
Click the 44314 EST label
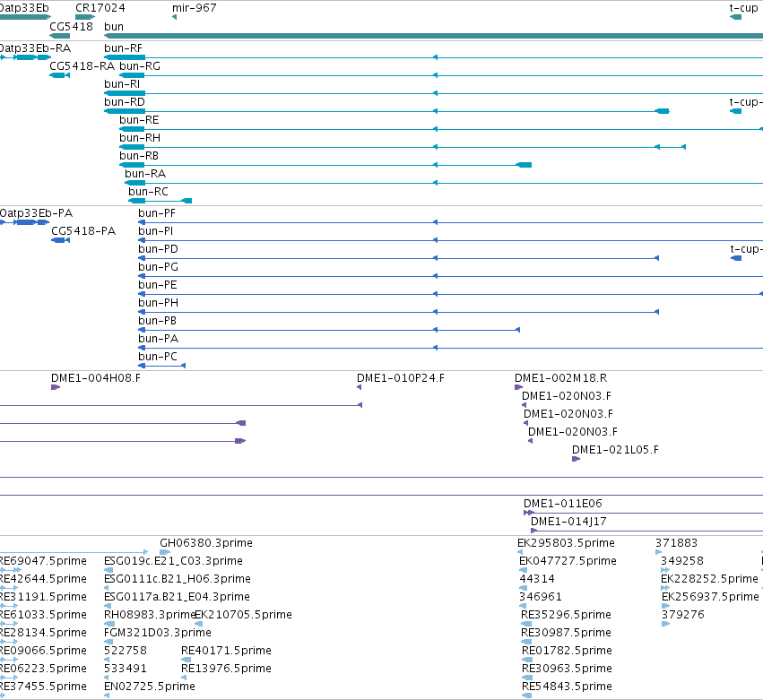[x=537, y=579]
